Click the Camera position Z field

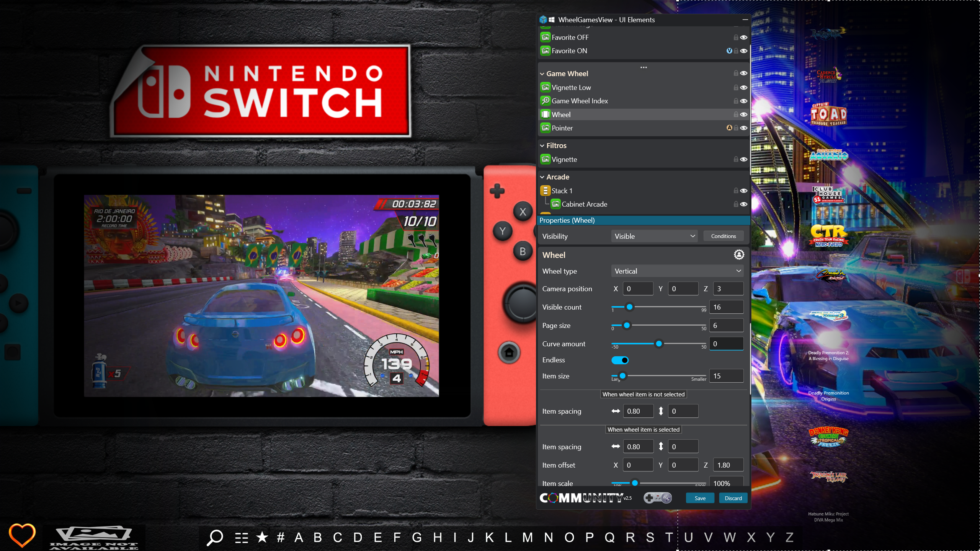(x=728, y=289)
